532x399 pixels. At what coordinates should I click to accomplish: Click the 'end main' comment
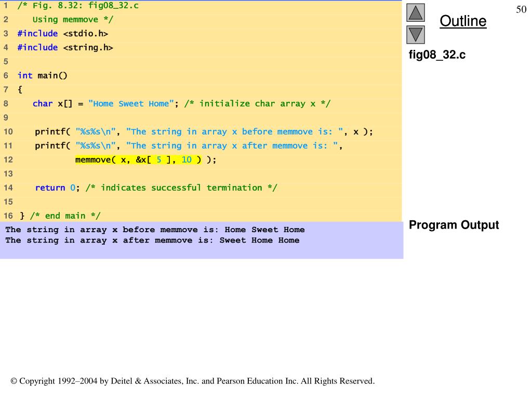(65, 216)
